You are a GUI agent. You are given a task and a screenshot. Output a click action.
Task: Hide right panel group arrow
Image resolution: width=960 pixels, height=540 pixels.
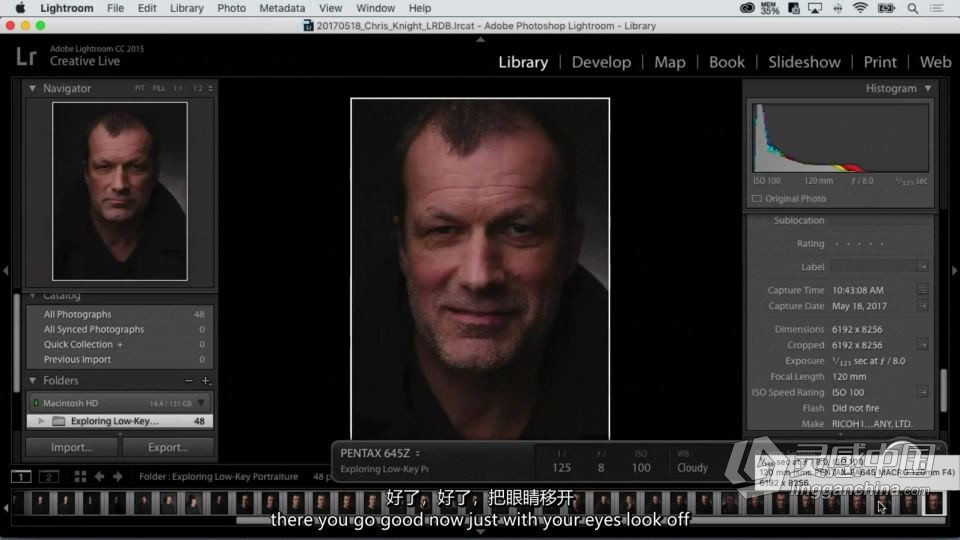coord(954,270)
